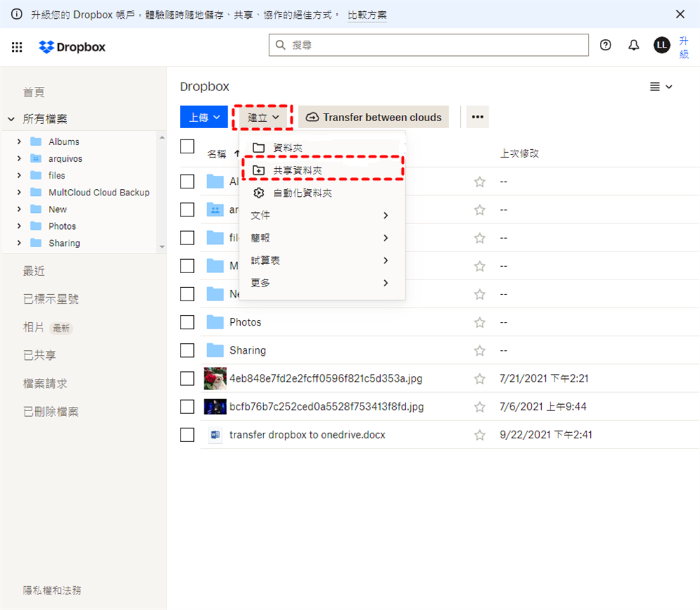
Task: Click the 升級 upgrade link
Action: [684, 48]
